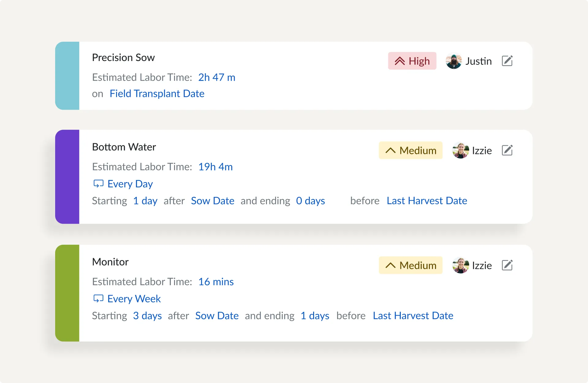Click the edit pencil icon on Precision Sow
This screenshot has height=383, width=588.
507,61
